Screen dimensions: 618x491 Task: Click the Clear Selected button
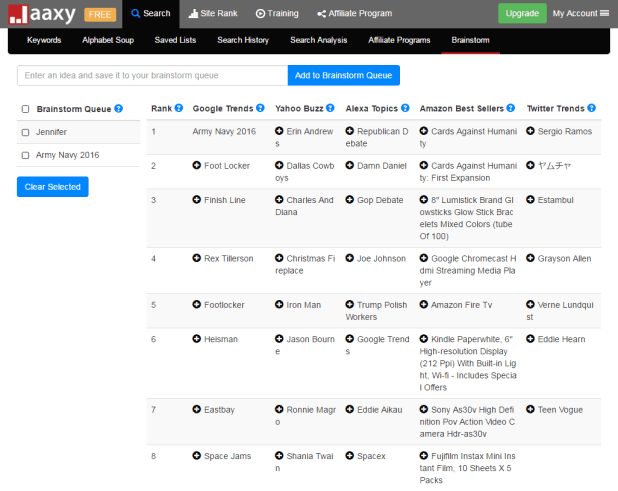(x=52, y=187)
